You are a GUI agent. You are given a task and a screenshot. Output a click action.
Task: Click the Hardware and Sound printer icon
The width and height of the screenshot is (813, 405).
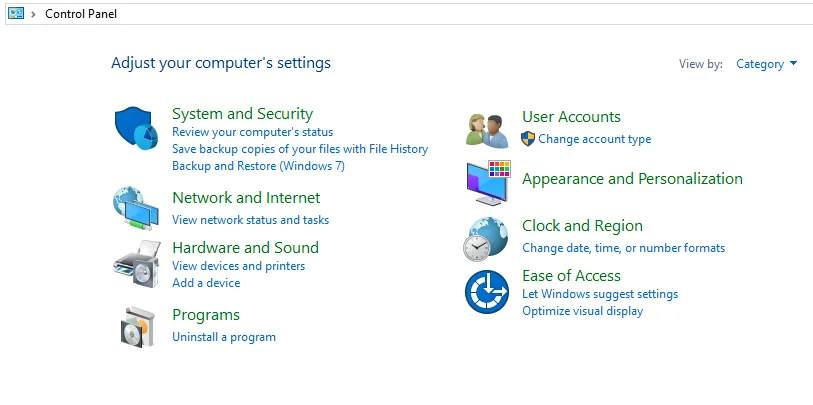(136, 264)
